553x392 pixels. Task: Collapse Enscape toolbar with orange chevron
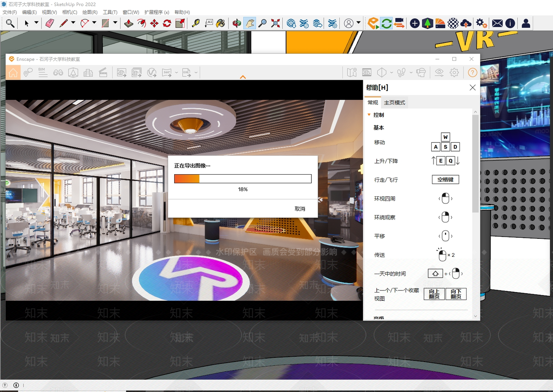coord(243,77)
